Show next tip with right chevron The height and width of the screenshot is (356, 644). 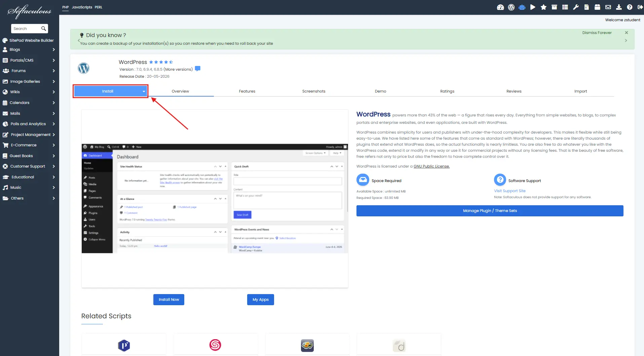[x=626, y=40]
